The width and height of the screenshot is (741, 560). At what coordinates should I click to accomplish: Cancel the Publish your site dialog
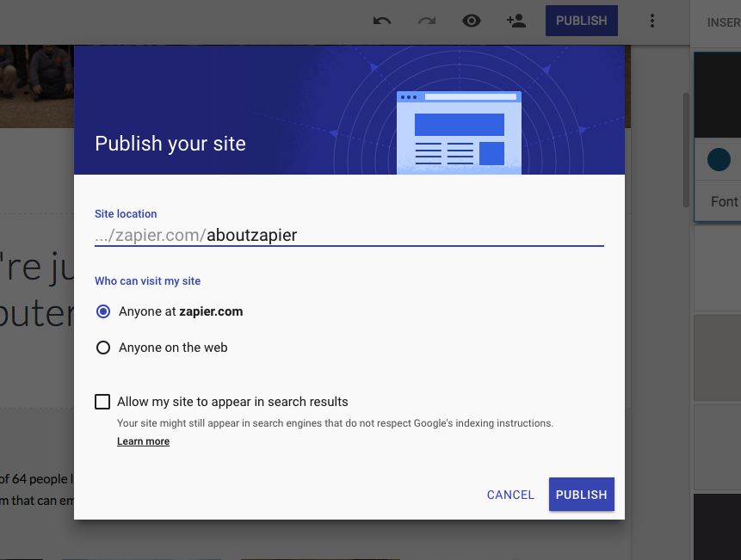[510, 495]
